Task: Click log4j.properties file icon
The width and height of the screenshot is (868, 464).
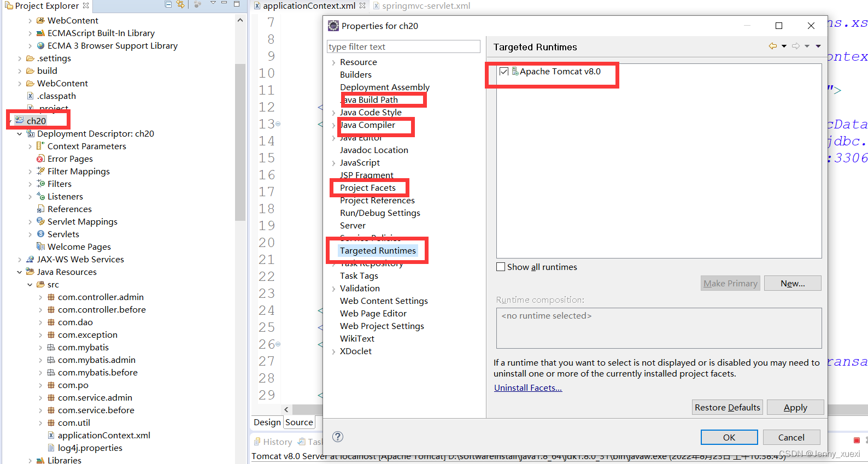Action: 51,448
